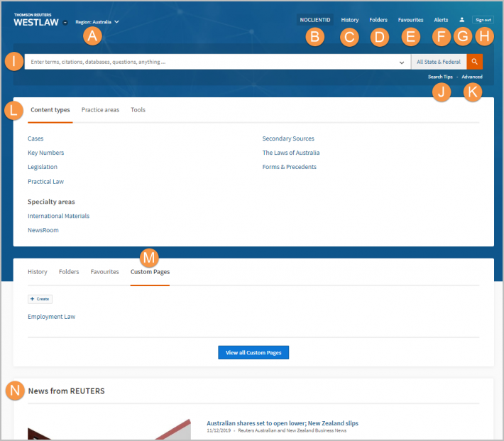Open the NewsRoom link
Viewport: 504px width, 441px height.
click(x=43, y=230)
